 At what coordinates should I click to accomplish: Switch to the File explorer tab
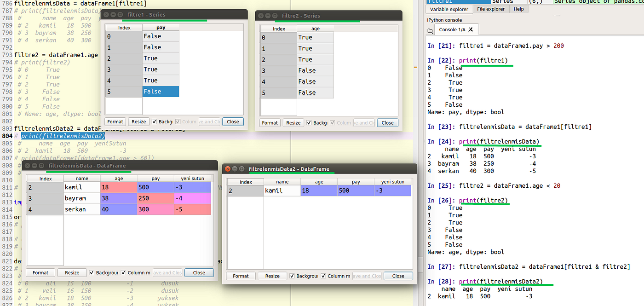click(491, 9)
